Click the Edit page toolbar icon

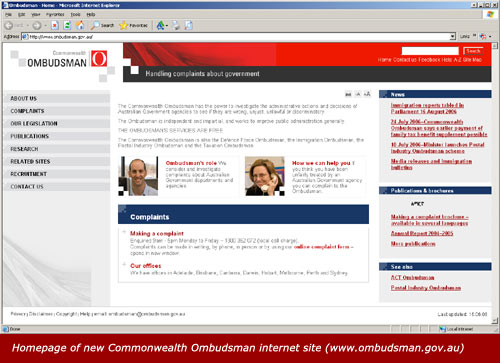point(189,25)
